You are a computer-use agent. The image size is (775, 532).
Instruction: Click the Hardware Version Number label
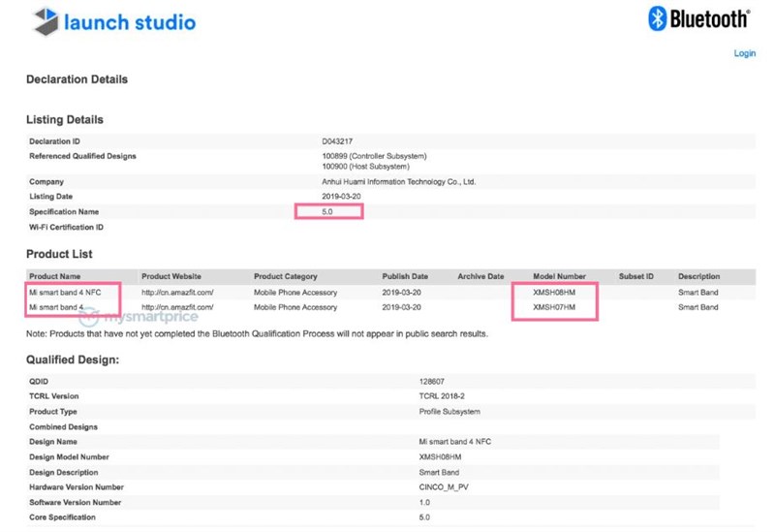(x=77, y=487)
